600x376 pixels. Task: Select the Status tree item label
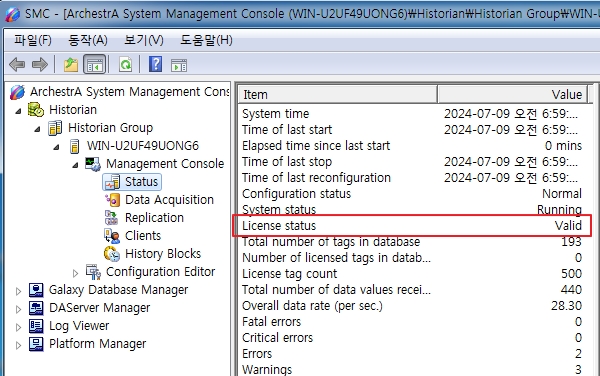tap(141, 182)
